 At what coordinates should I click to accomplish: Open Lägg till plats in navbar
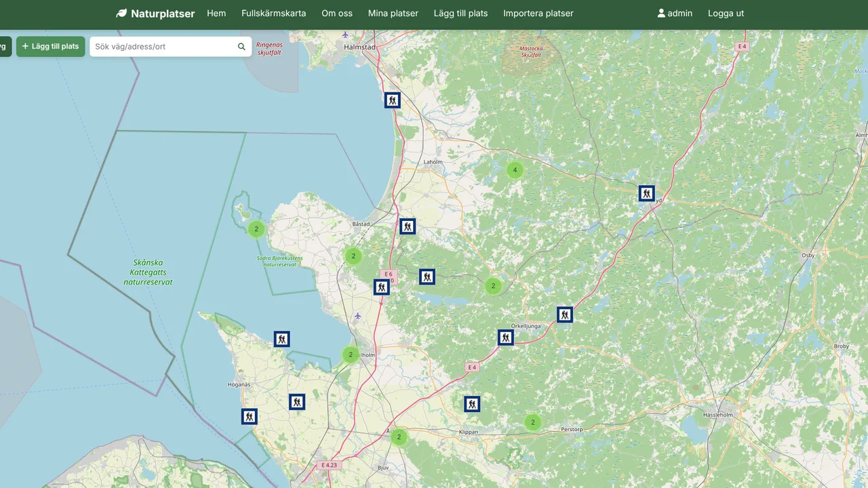461,14
